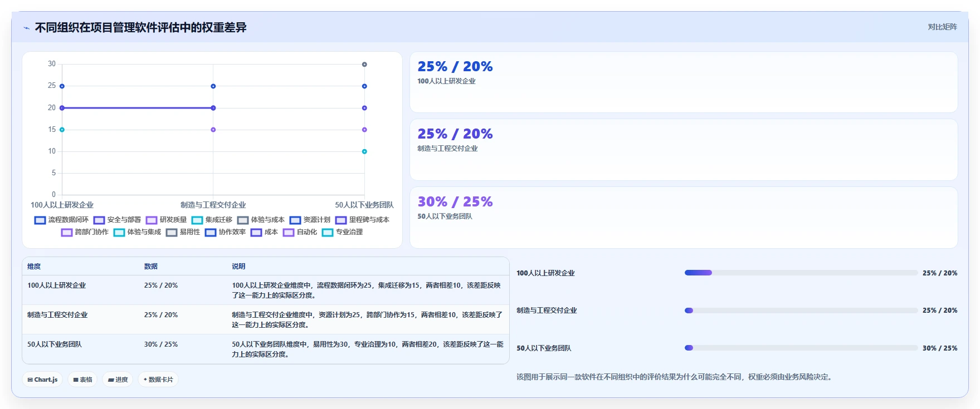
Task: Toggle the 安全与部署 legend series
Action: pos(117,220)
